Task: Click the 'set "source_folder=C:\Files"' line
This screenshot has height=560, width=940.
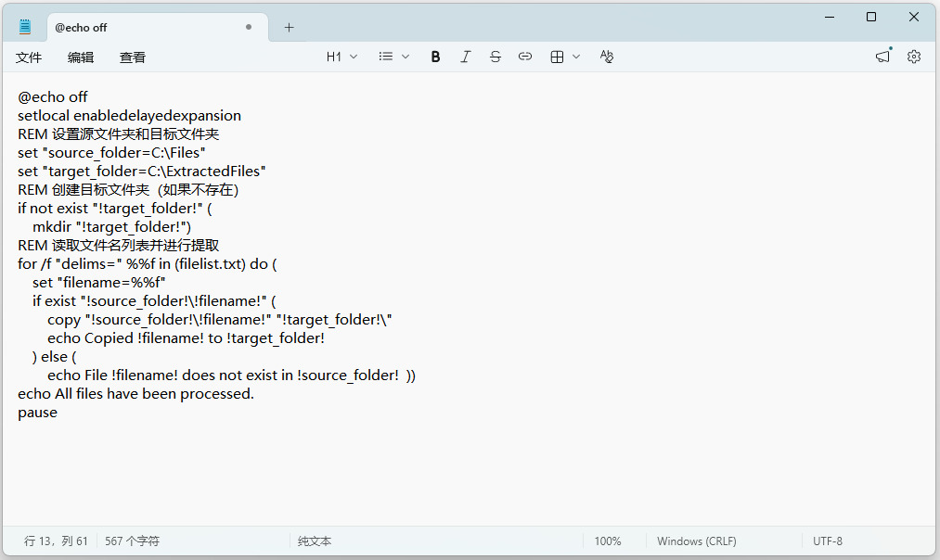Action: [x=111, y=153]
